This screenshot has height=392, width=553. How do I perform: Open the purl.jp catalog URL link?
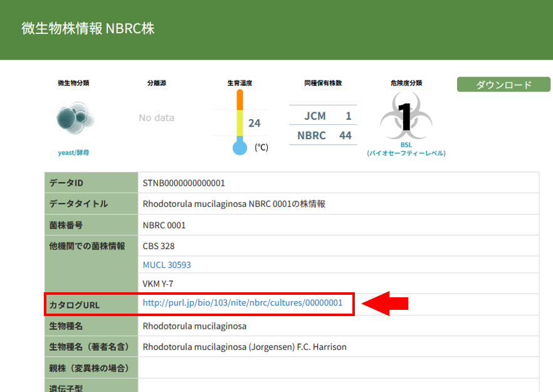[243, 303]
